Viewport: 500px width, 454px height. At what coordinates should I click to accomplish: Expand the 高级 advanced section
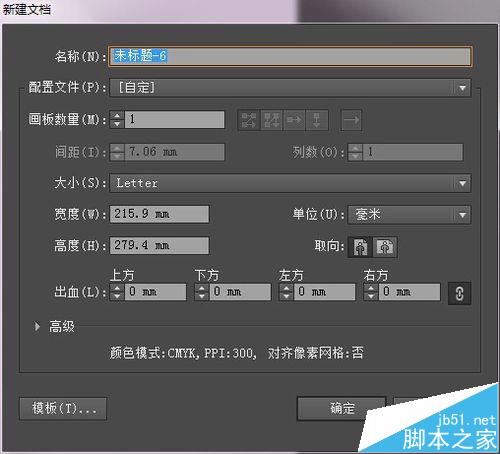[37, 326]
